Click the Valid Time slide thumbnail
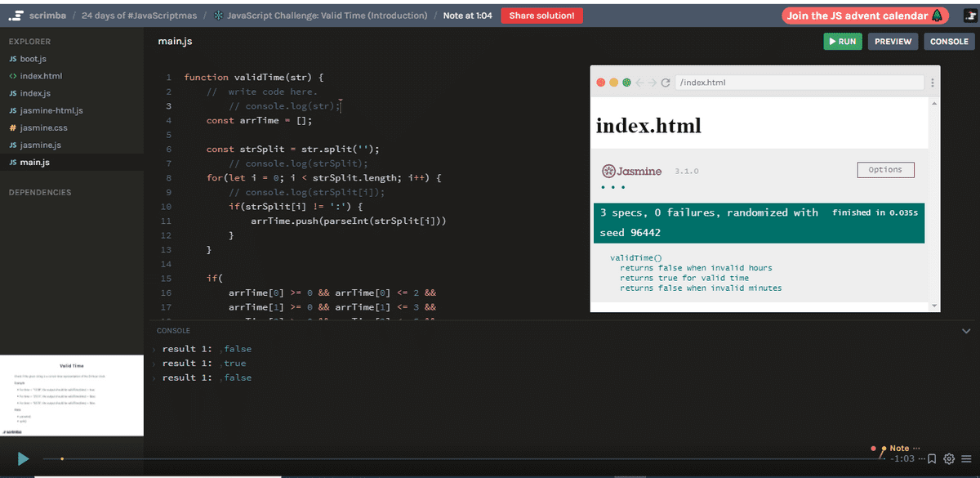The image size is (980, 478). pos(72,396)
